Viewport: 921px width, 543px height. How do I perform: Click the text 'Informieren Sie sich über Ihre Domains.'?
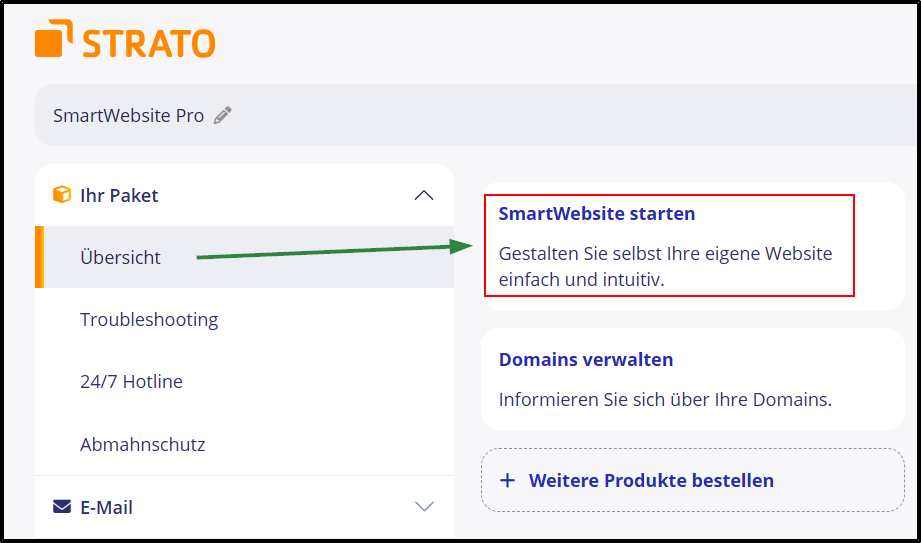tap(665, 400)
